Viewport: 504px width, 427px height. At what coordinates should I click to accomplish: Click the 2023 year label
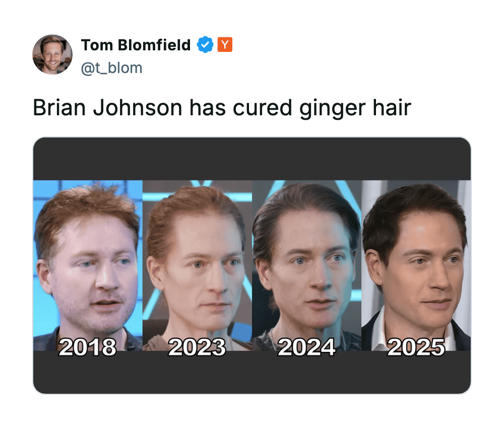[x=197, y=347]
